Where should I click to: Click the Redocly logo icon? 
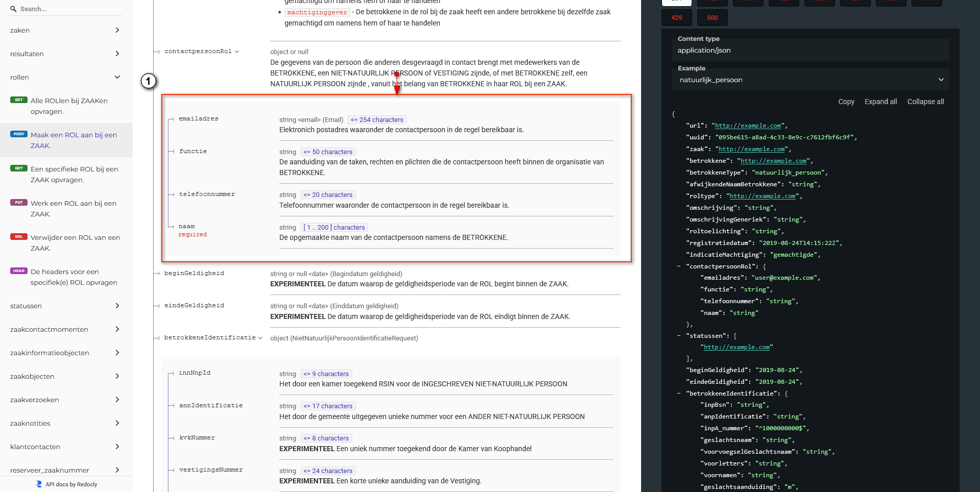[39, 484]
